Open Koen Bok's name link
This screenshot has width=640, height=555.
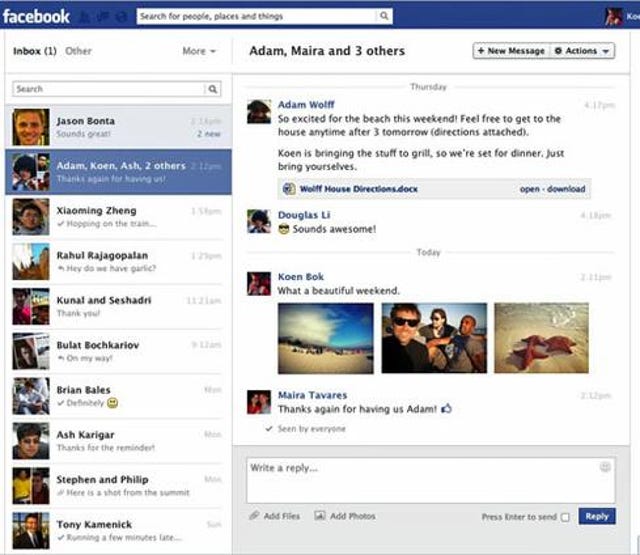301,277
